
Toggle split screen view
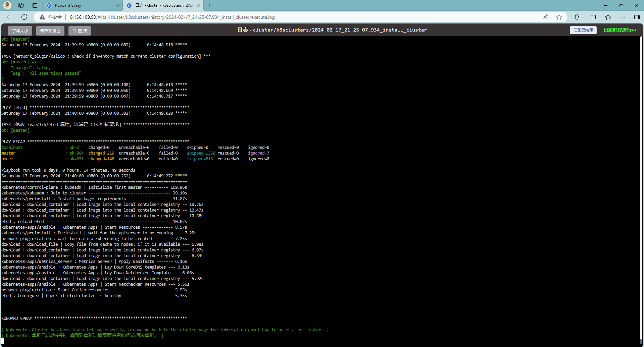point(593,17)
